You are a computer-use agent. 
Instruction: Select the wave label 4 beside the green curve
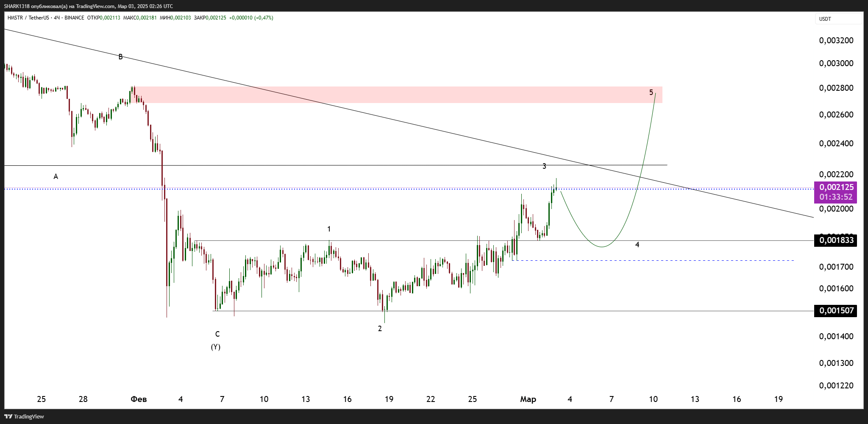[637, 245]
